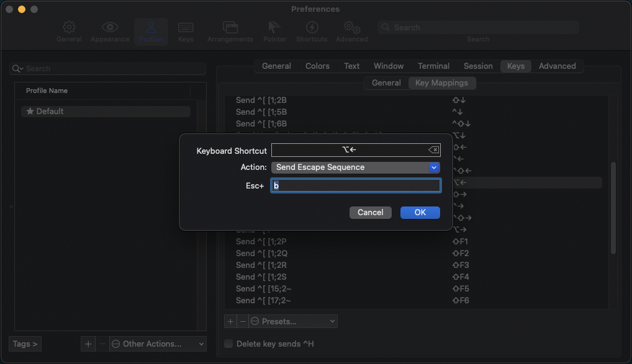
Task: Focus the Preferences Search field
Action: point(478,27)
